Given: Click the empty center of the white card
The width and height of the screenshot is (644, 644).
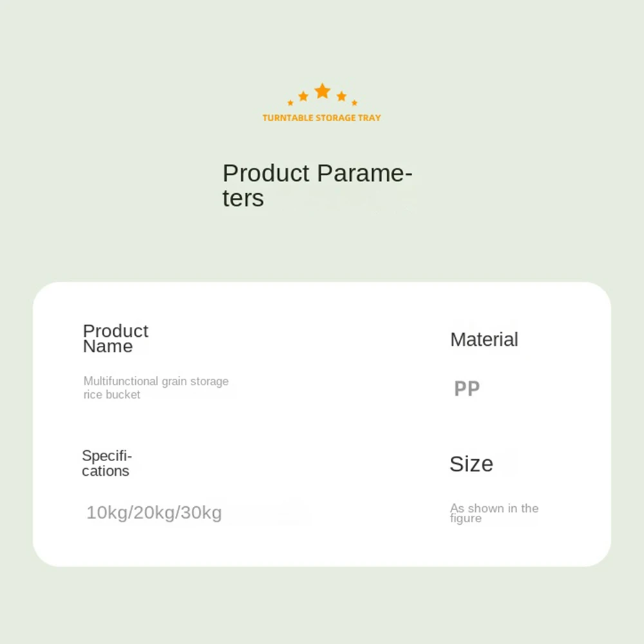Looking at the screenshot, I should click(x=322, y=425).
